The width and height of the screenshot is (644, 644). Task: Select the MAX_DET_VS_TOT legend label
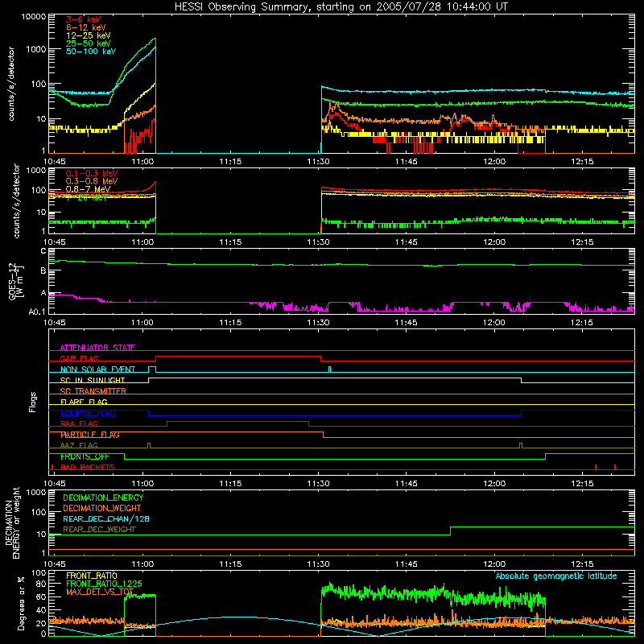click(x=100, y=592)
